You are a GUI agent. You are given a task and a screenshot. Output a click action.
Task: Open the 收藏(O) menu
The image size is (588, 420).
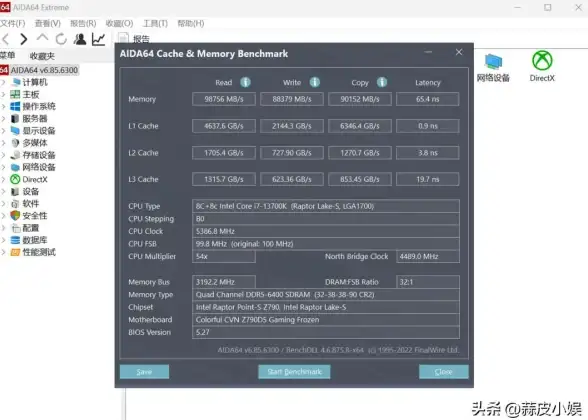[119, 23]
